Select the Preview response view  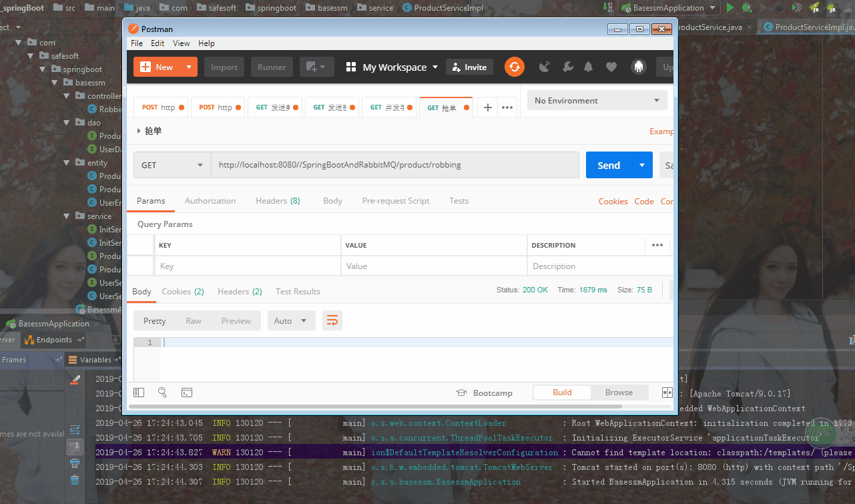point(236,320)
